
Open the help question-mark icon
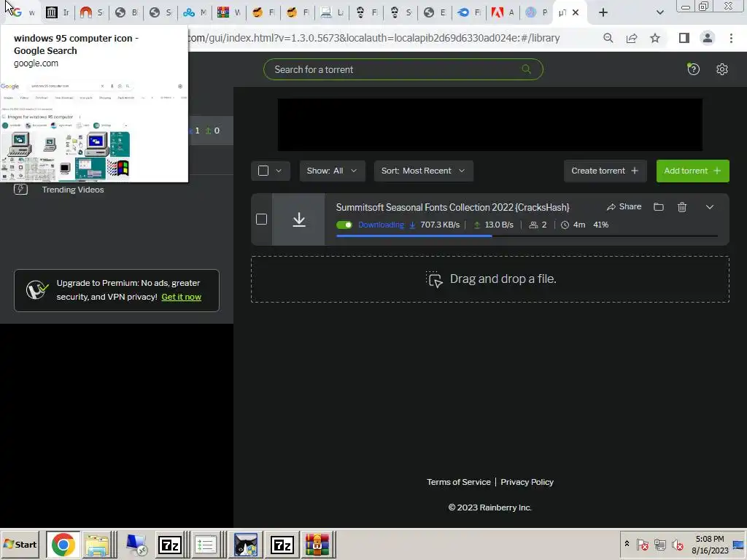click(x=693, y=69)
